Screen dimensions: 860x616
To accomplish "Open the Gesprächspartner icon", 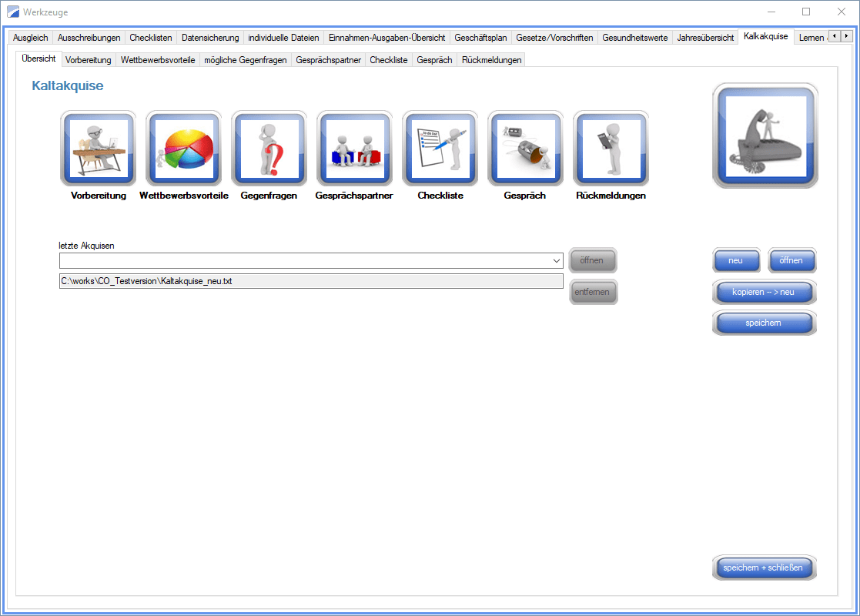I will 354,148.
